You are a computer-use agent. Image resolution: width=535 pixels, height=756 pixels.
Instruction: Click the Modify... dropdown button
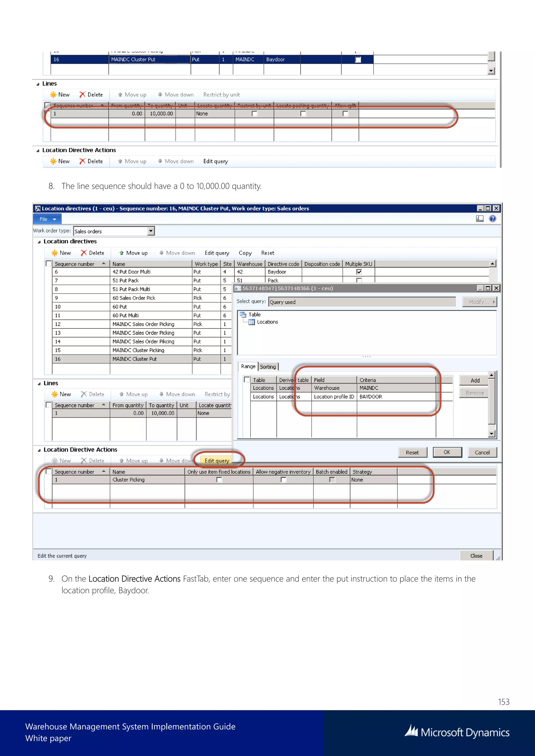[x=479, y=302]
